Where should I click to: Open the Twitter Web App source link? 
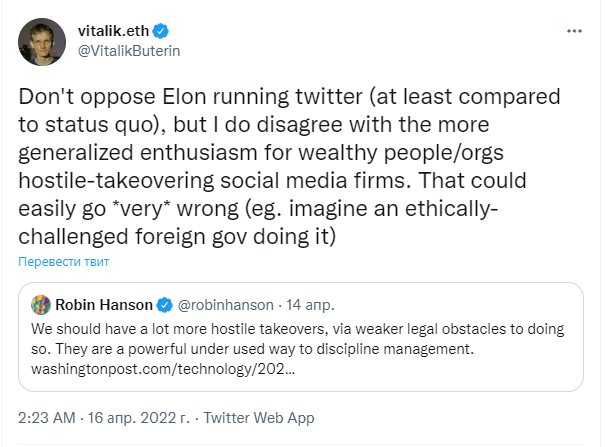[x=259, y=418]
